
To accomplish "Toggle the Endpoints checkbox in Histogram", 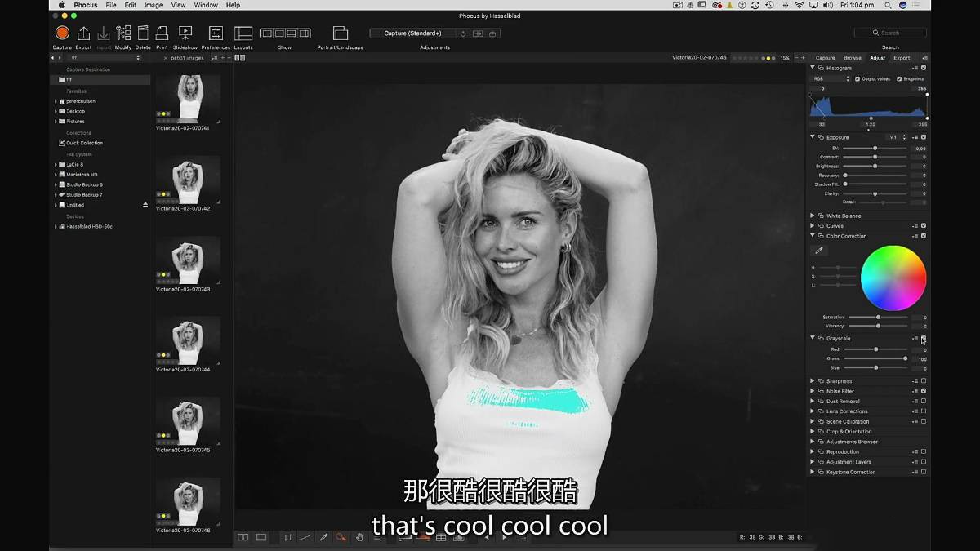I will 898,78.
